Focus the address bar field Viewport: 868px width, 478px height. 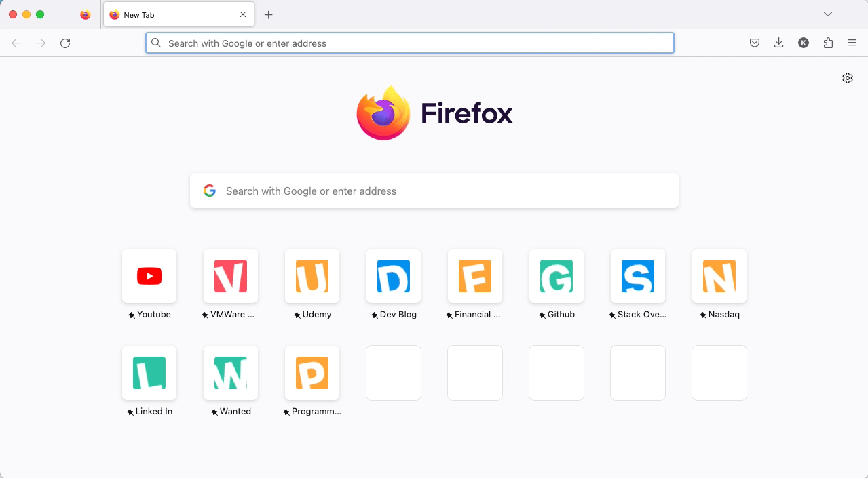[410, 43]
